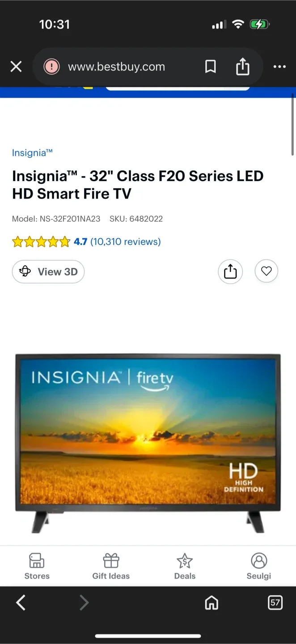Screen dimensions: 296x644
Task: Save TV to wishlist with heart
Action: pyautogui.click(x=266, y=271)
